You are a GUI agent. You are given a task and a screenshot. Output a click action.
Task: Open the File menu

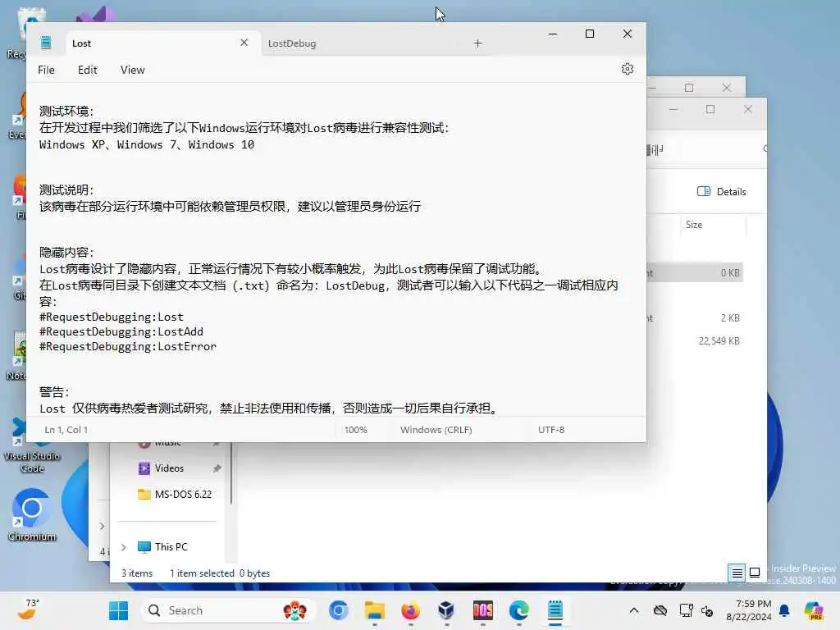point(46,70)
